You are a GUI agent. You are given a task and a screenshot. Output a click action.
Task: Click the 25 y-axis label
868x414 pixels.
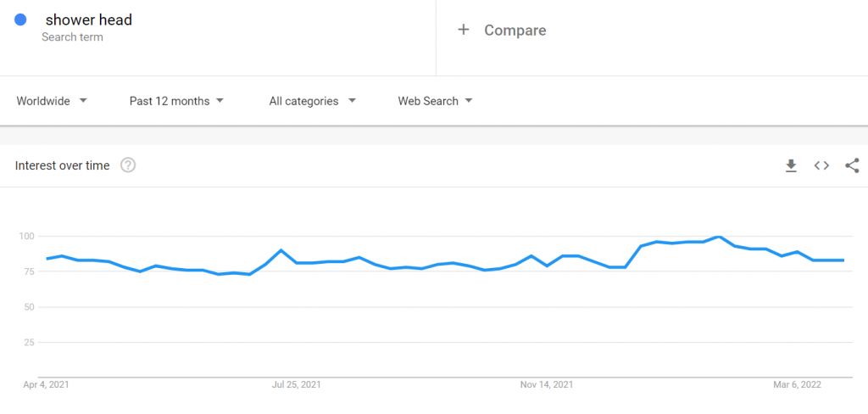point(31,342)
